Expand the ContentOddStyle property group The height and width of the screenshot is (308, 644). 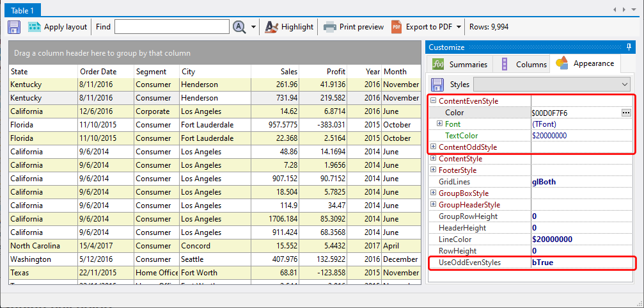(434, 147)
